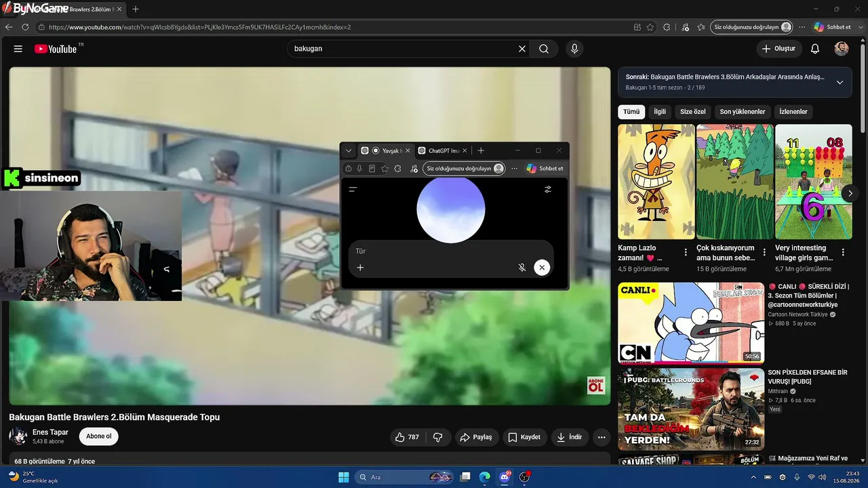Viewport: 868px width, 488px height.
Task: Open Edge extensions puzzle icon
Action: tap(667, 27)
